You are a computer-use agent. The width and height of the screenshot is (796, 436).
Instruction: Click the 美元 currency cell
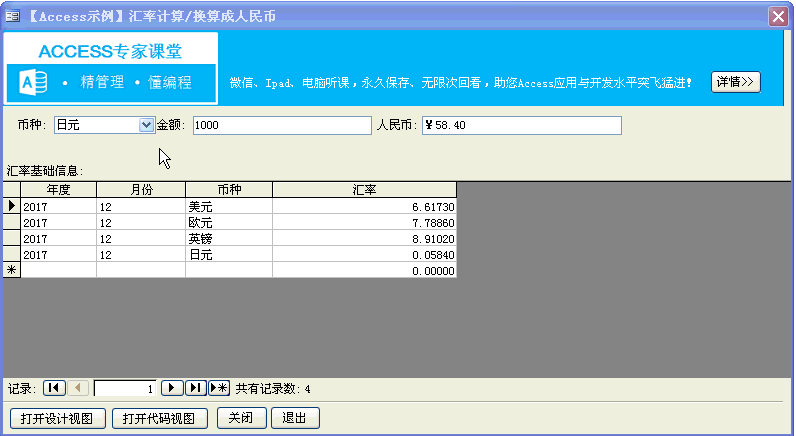229,206
